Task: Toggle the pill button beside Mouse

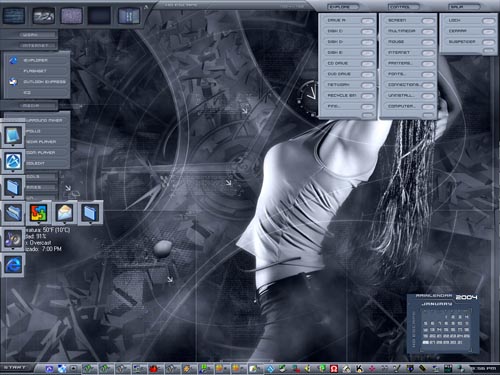Action: 428,42
